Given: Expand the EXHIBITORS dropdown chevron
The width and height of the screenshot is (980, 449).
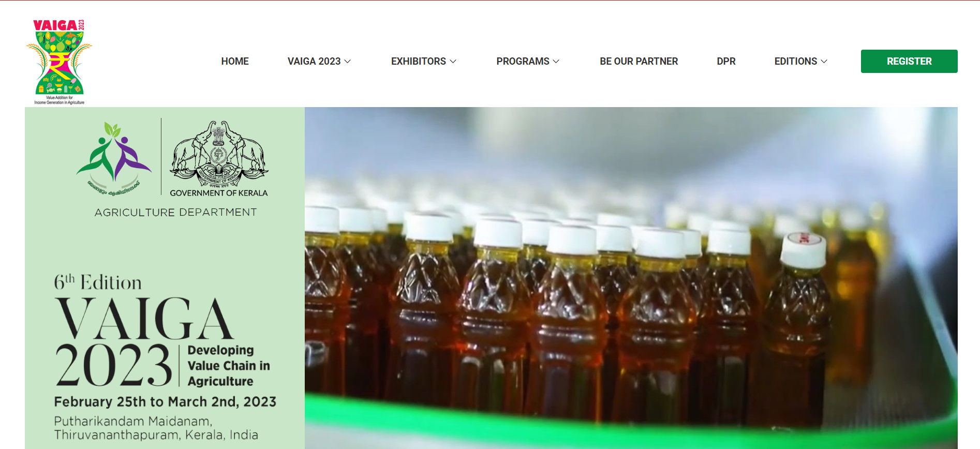Looking at the screenshot, I should [453, 62].
